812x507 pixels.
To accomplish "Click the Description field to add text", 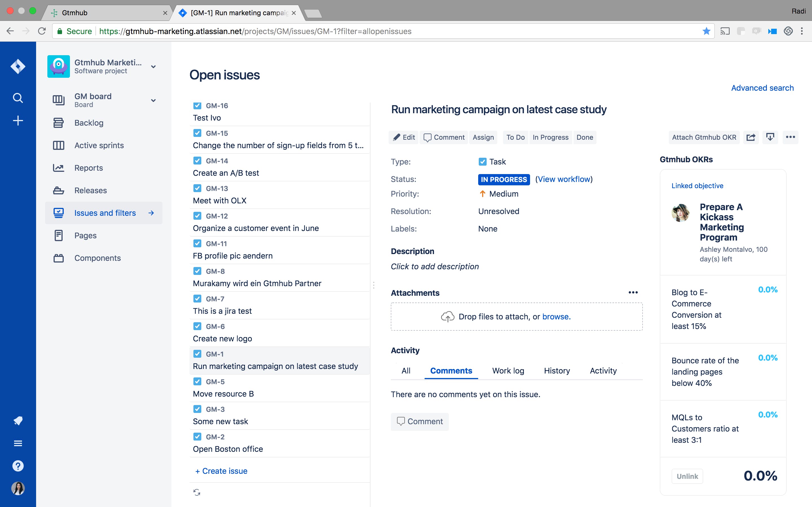I will click(434, 266).
